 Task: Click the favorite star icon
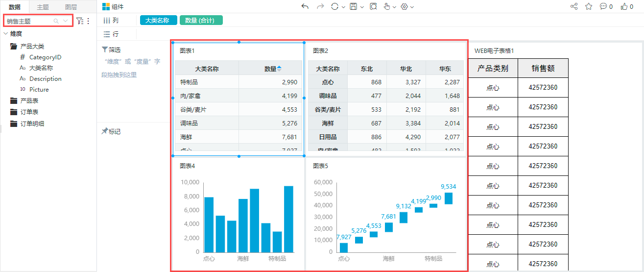click(x=589, y=6)
